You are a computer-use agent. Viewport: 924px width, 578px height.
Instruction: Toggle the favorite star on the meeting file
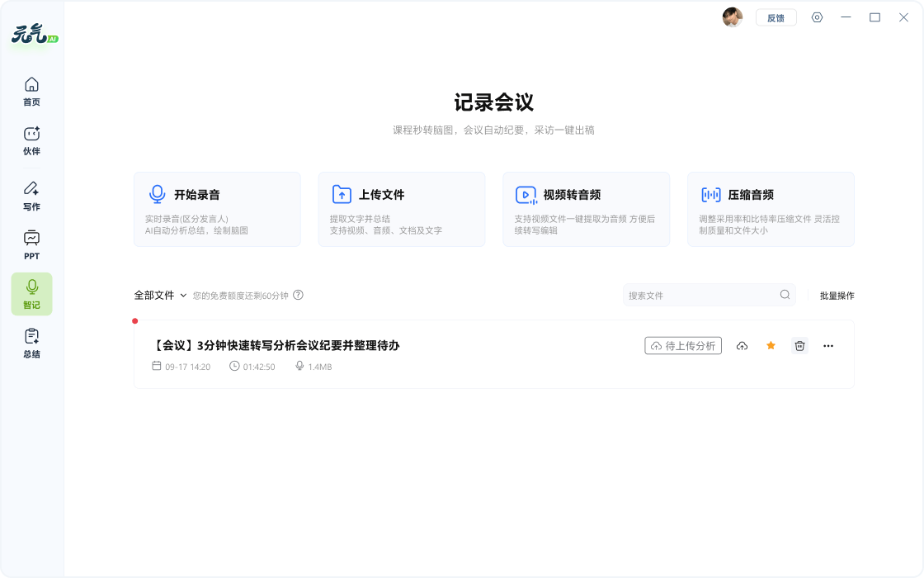click(x=771, y=346)
